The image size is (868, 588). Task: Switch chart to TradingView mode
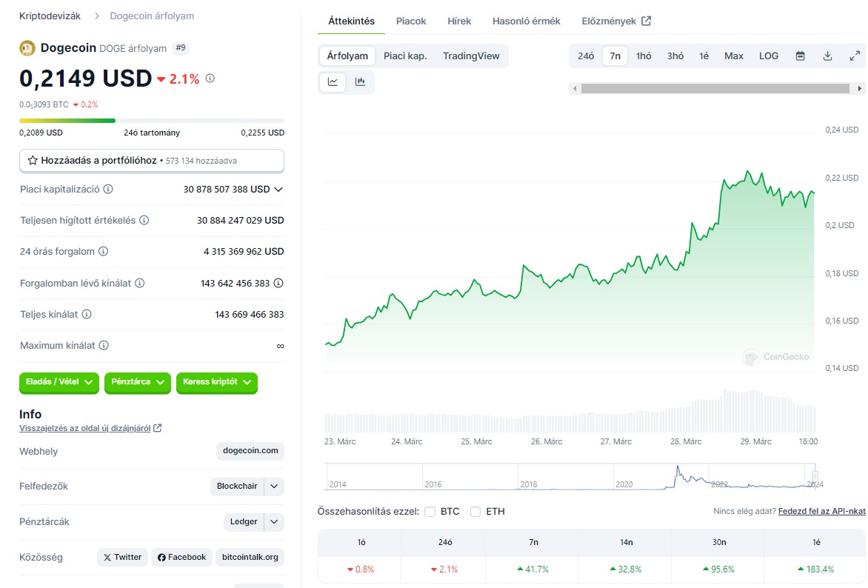pyautogui.click(x=471, y=56)
